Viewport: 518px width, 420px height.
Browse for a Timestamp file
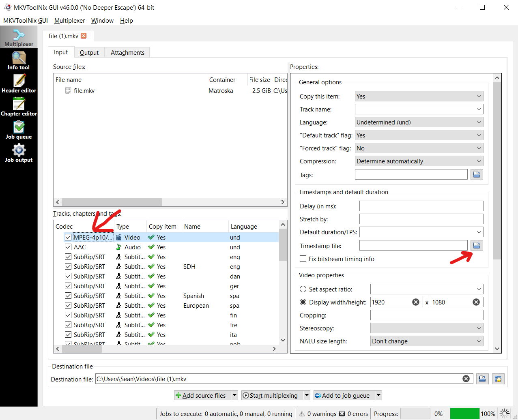click(477, 245)
